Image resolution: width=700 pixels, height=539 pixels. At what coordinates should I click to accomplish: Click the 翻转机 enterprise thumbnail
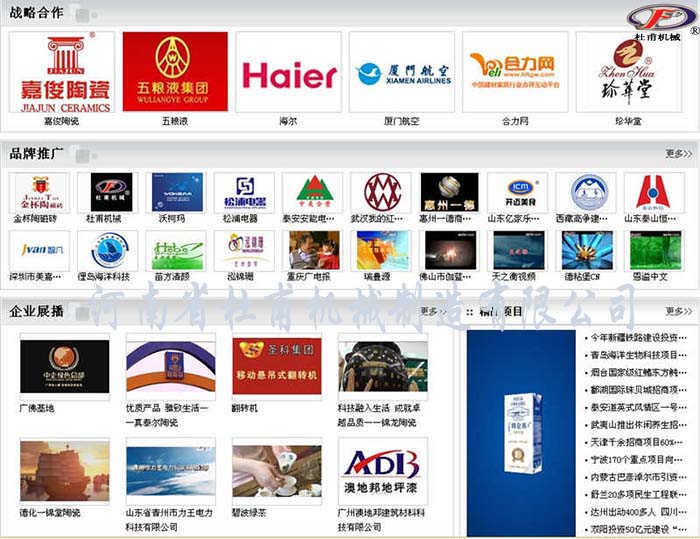[277, 366]
